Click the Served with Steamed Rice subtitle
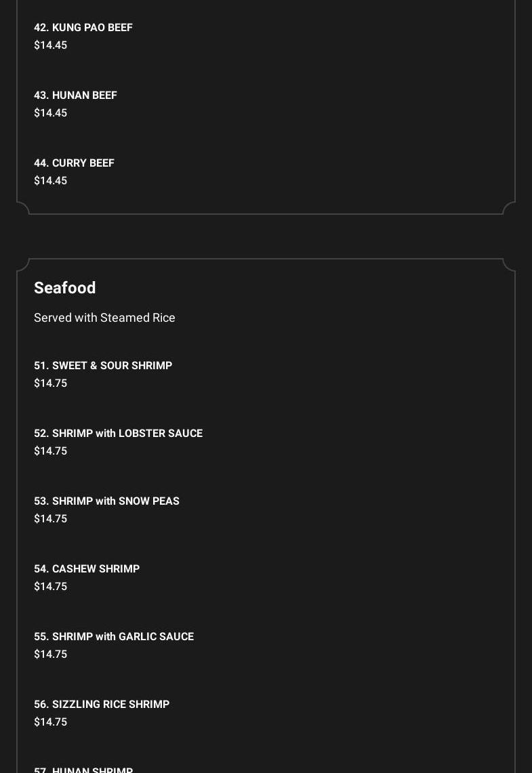 pyautogui.click(x=104, y=318)
